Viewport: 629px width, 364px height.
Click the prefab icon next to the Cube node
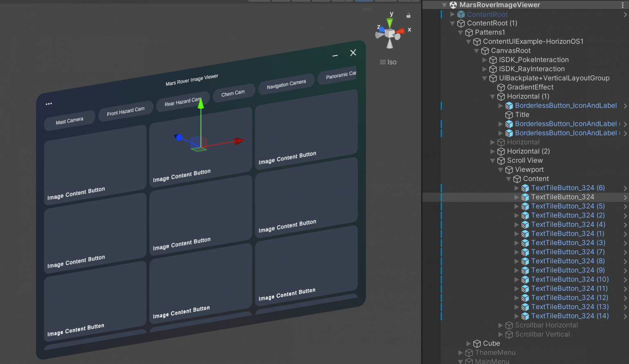point(477,344)
